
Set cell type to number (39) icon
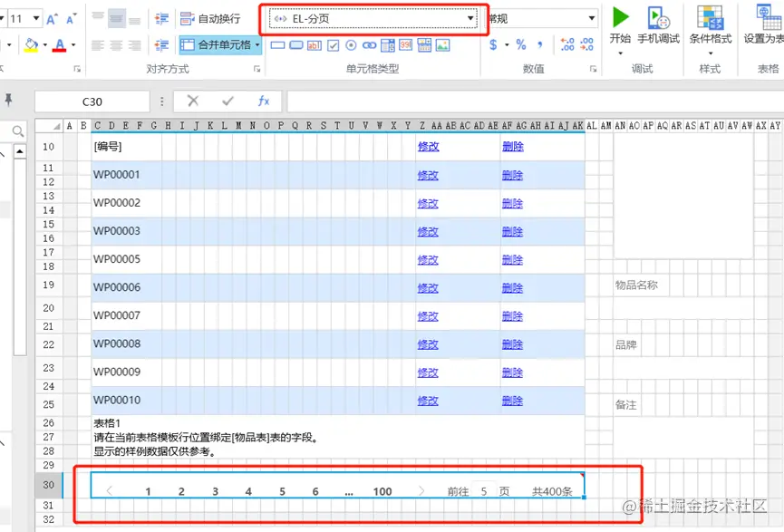[405, 45]
